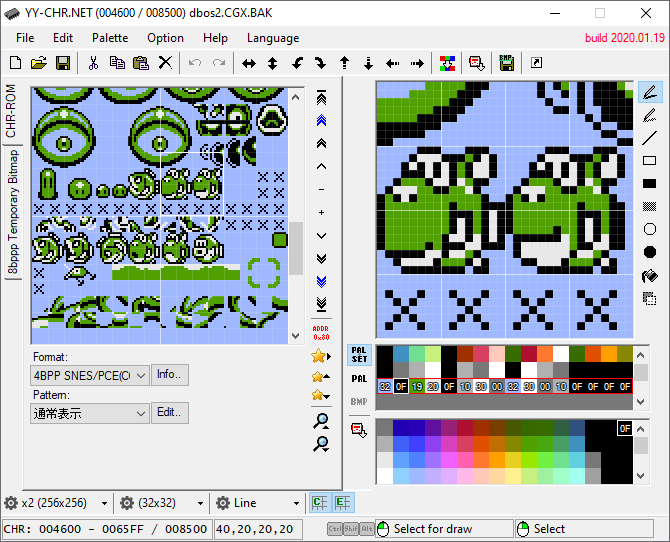Open a file with the folder icon
Image resolution: width=670 pixels, height=542 pixels.
pos(39,63)
